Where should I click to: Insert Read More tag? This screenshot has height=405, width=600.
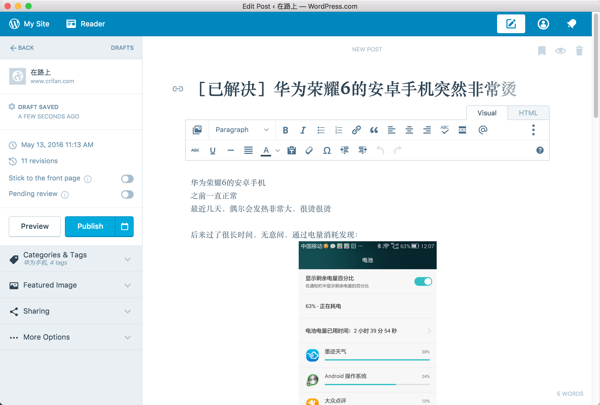click(x=462, y=130)
